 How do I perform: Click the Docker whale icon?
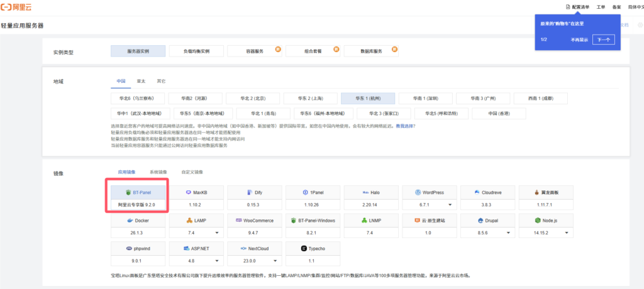[130, 221]
